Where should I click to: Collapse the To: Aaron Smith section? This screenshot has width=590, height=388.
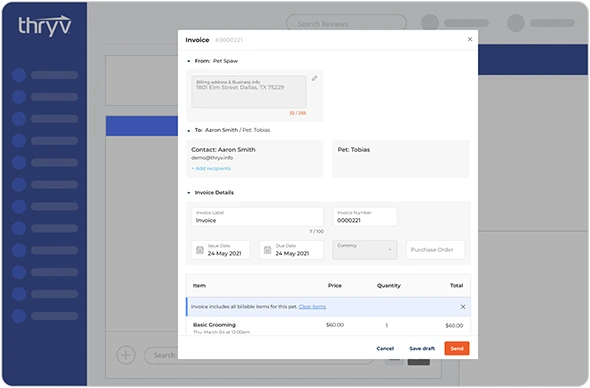pyautogui.click(x=189, y=131)
